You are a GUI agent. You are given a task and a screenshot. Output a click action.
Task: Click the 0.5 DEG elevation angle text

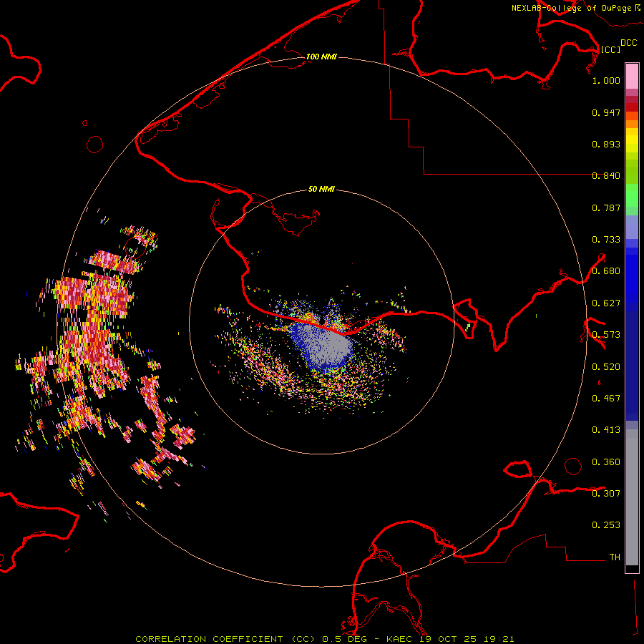click(x=344, y=639)
